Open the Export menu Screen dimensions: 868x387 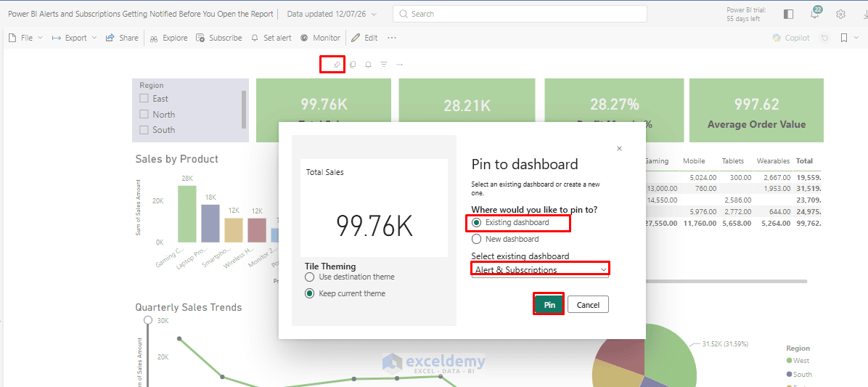pyautogui.click(x=74, y=38)
